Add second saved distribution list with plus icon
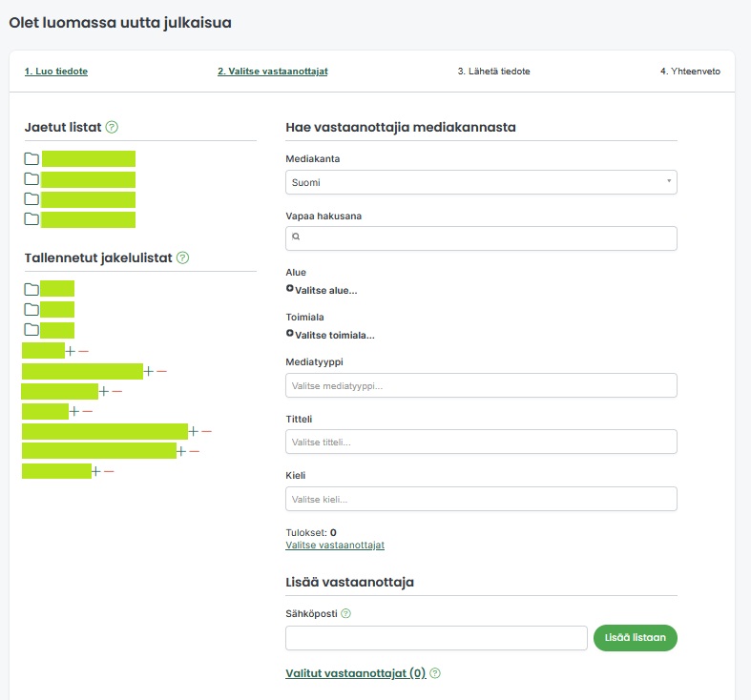 (149, 371)
